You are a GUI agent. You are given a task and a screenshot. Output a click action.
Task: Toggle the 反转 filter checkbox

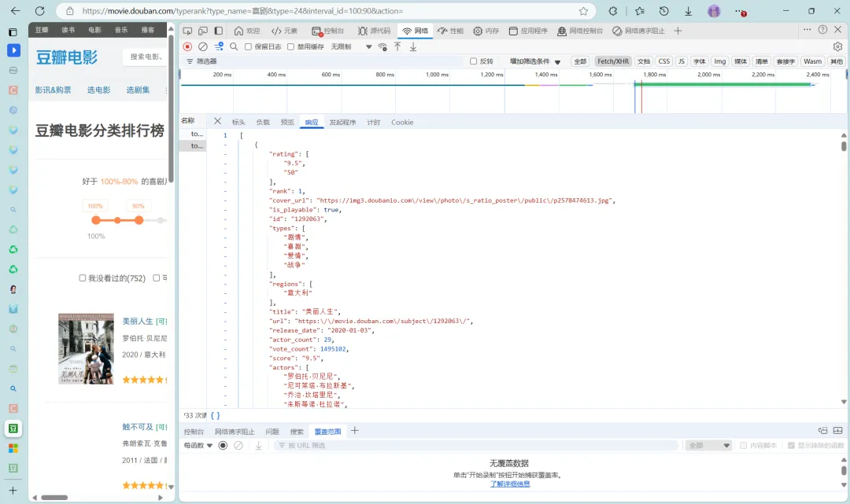click(x=473, y=61)
